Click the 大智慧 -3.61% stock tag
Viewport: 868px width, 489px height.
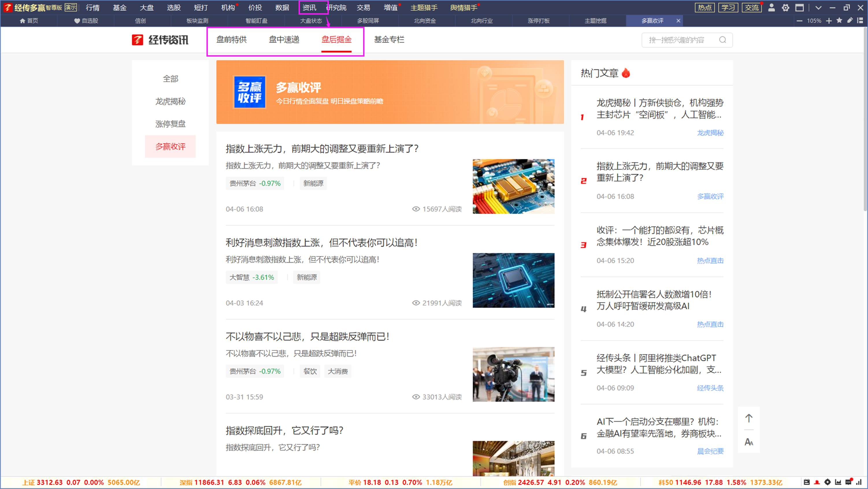[x=252, y=277]
